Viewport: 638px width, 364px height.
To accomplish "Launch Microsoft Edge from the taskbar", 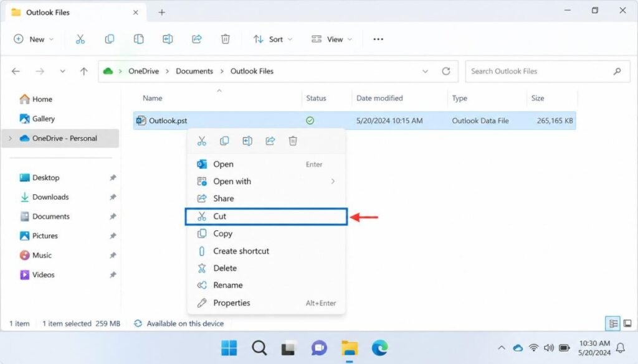I will [x=379, y=348].
